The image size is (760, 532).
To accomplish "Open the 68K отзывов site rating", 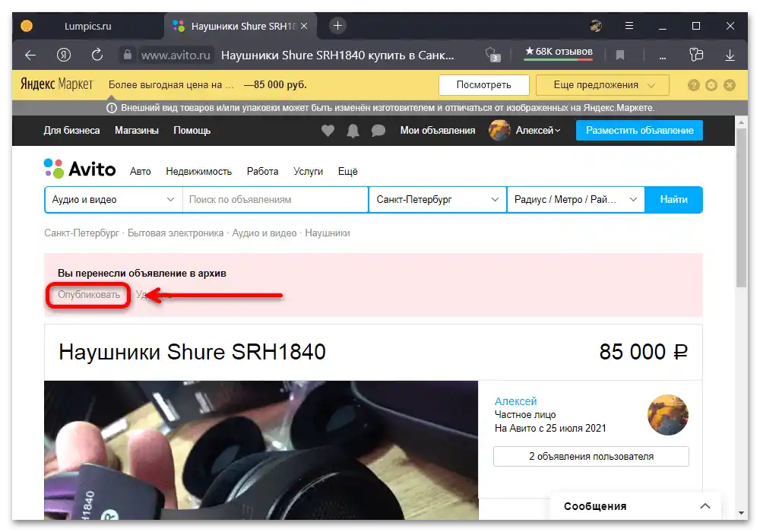I will 559,52.
